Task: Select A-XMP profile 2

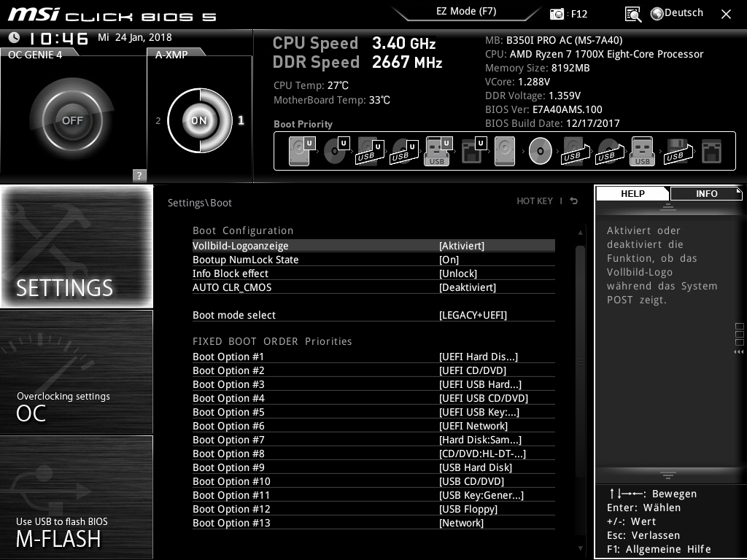Action: click(158, 121)
